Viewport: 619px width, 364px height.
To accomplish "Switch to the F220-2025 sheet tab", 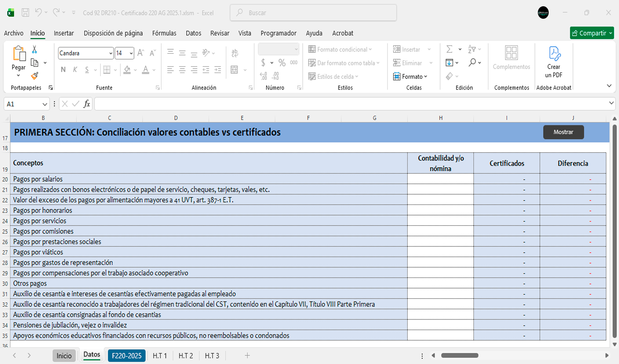I will [127, 356].
